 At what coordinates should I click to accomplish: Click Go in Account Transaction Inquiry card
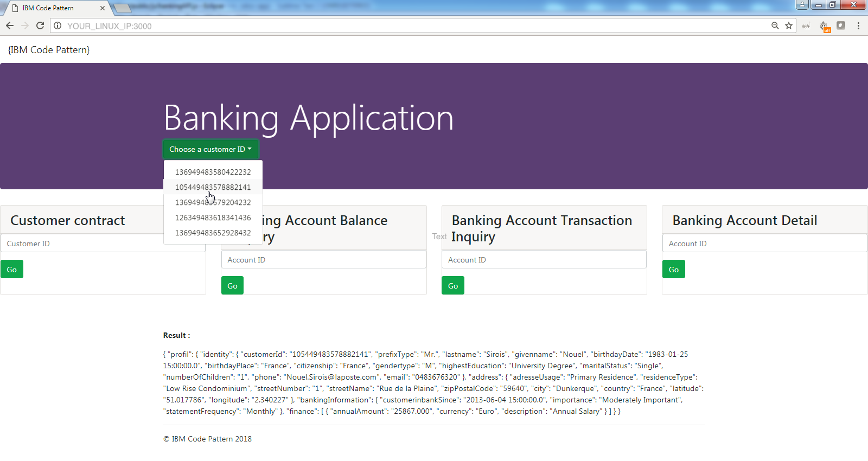(453, 286)
